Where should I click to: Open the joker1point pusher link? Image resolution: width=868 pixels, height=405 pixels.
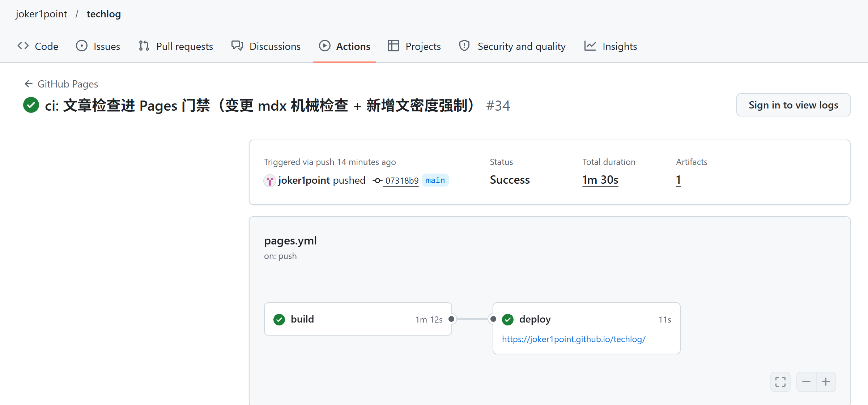(304, 180)
